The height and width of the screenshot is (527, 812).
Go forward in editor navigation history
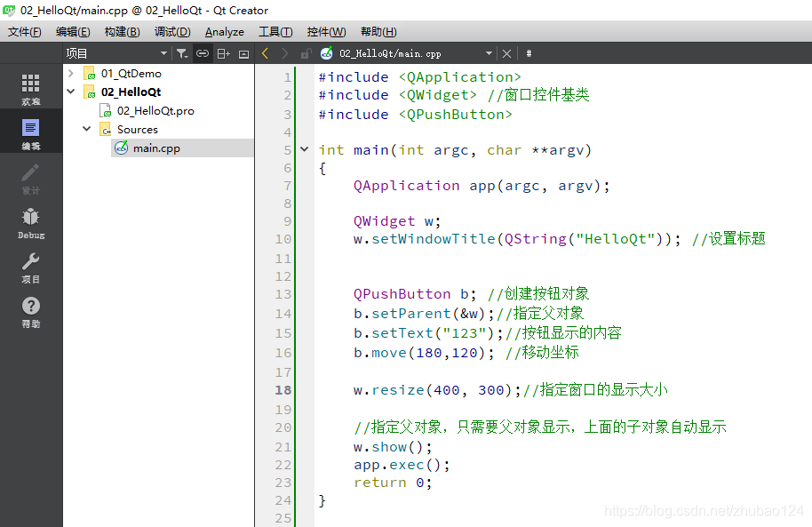pyautogui.click(x=285, y=53)
